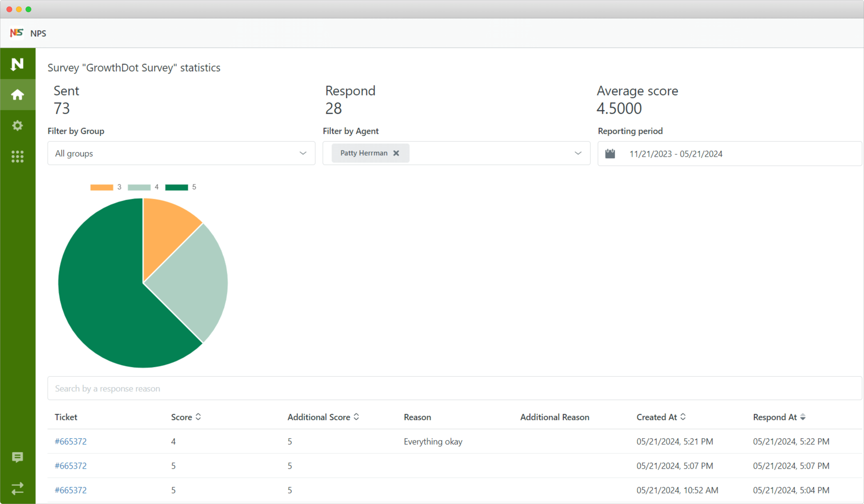864x504 pixels.
Task: Select the N icon in sidebar
Action: point(17,64)
